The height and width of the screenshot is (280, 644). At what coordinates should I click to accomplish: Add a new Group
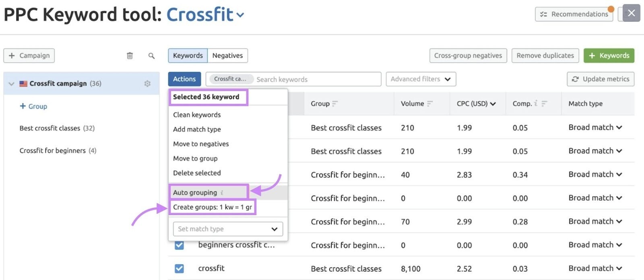click(x=33, y=106)
